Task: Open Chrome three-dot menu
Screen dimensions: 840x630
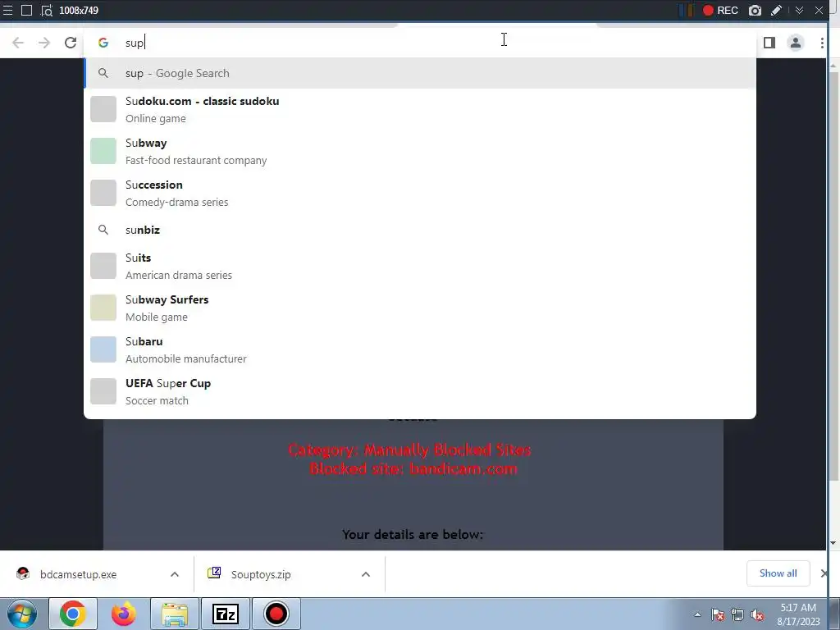Action: 822,43
